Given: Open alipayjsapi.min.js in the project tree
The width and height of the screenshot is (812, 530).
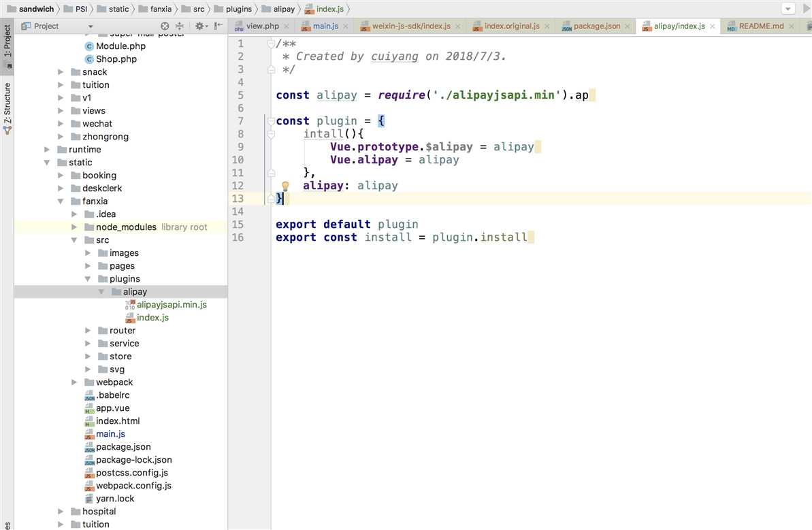Looking at the screenshot, I should [x=172, y=305].
